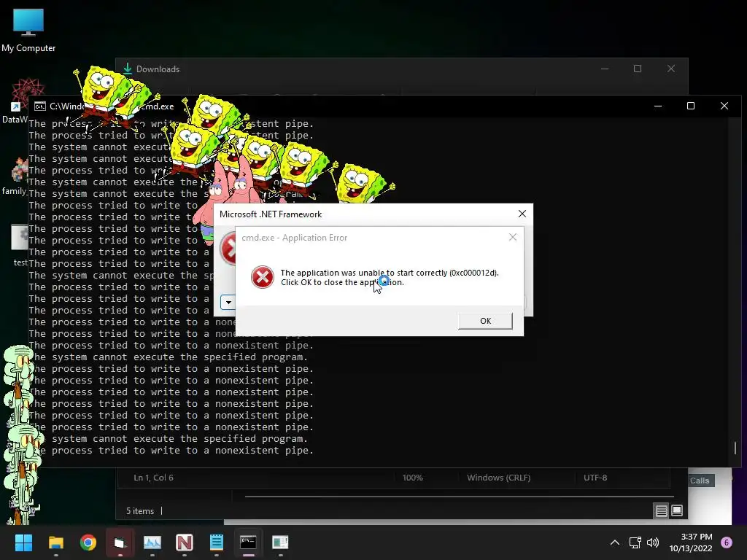Close the Downloads window
The height and width of the screenshot is (560, 747).
click(x=671, y=69)
